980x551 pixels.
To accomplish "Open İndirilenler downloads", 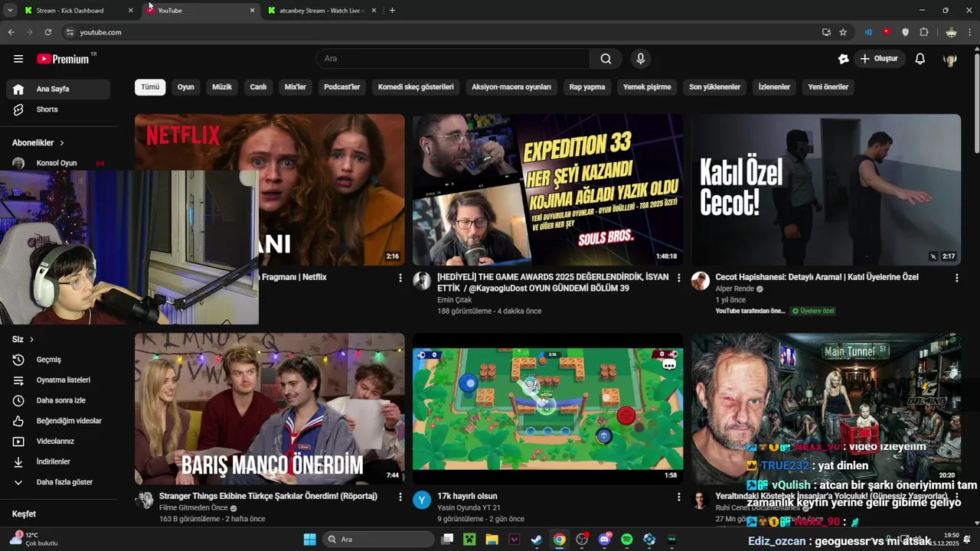I will click(58, 461).
